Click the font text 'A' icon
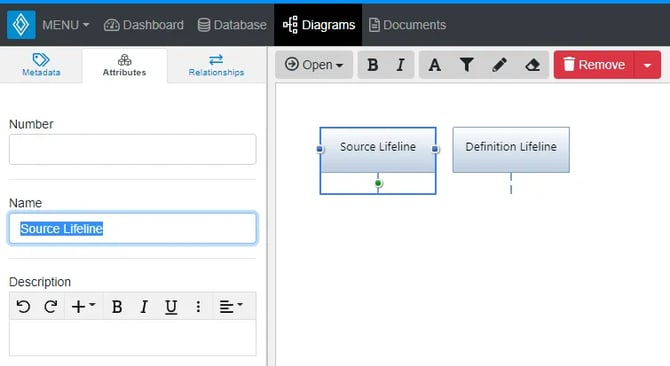The height and width of the screenshot is (366, 670). click(435, 64)
